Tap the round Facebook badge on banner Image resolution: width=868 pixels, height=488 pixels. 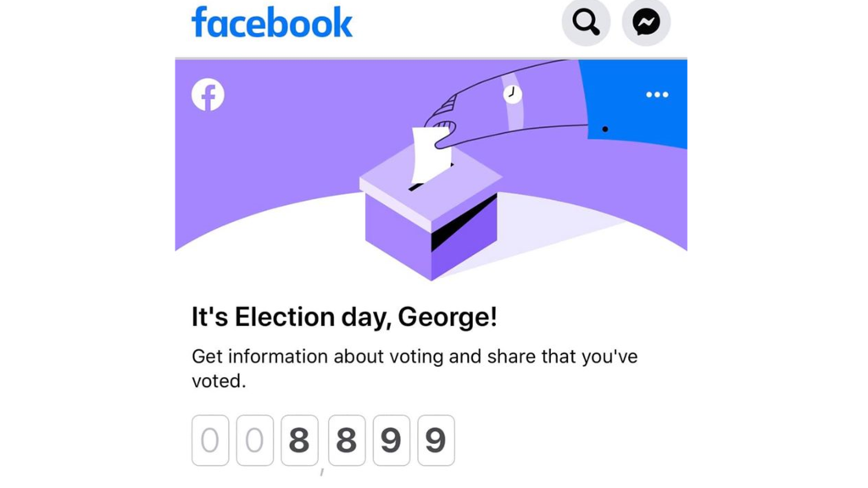[209, 95]
